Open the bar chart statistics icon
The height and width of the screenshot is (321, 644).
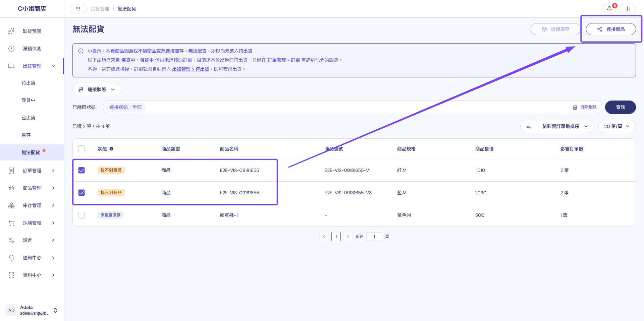pos(628,9)
